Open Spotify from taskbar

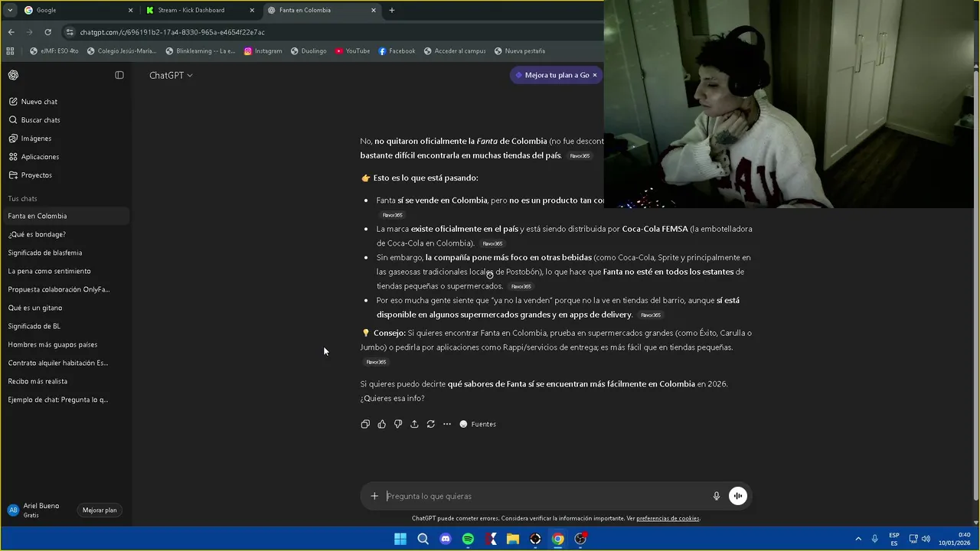[x=468, y=539]
